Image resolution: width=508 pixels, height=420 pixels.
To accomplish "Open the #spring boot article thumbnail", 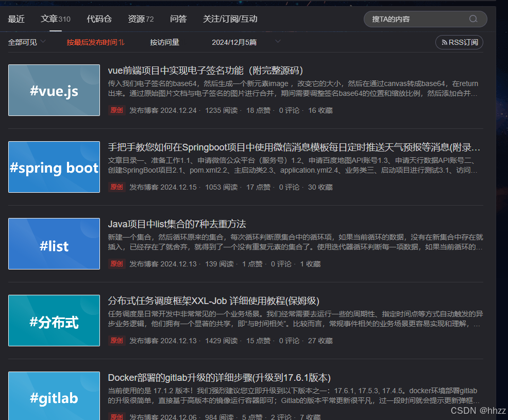I will [x=54, y=167].
